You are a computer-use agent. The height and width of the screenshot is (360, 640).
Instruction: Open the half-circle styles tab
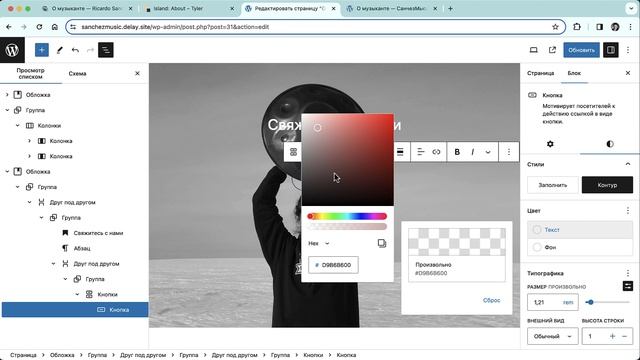(610, 144)
